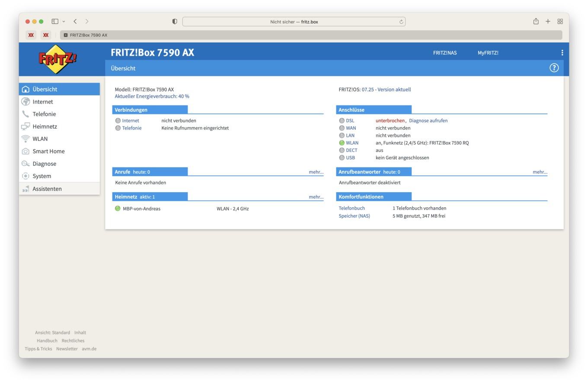The width and height of the screenshot is (588, 383).
Task: Click the 'unterbrochen' DSL status text
Action: tap(390, 120)
